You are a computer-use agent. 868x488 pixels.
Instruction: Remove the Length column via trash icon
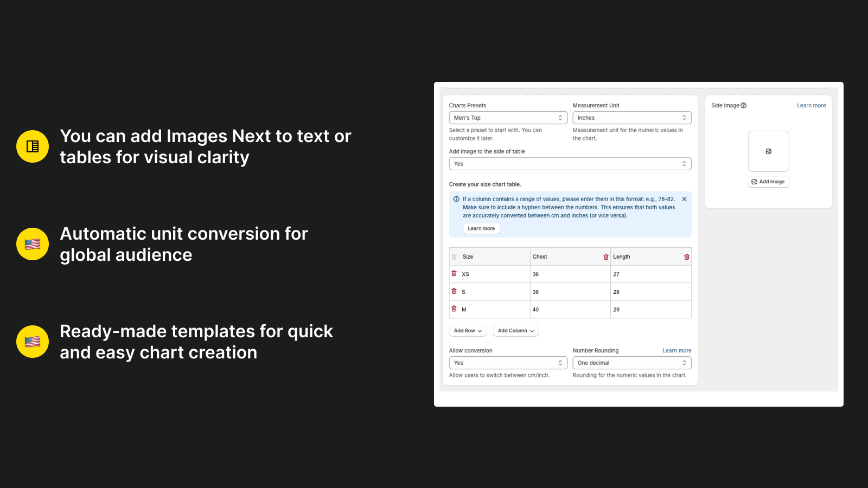[686, 257]
